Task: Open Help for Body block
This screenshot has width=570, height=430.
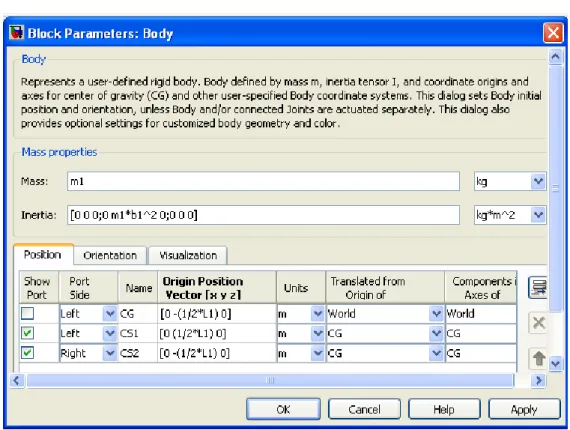Action: (444, 409)
